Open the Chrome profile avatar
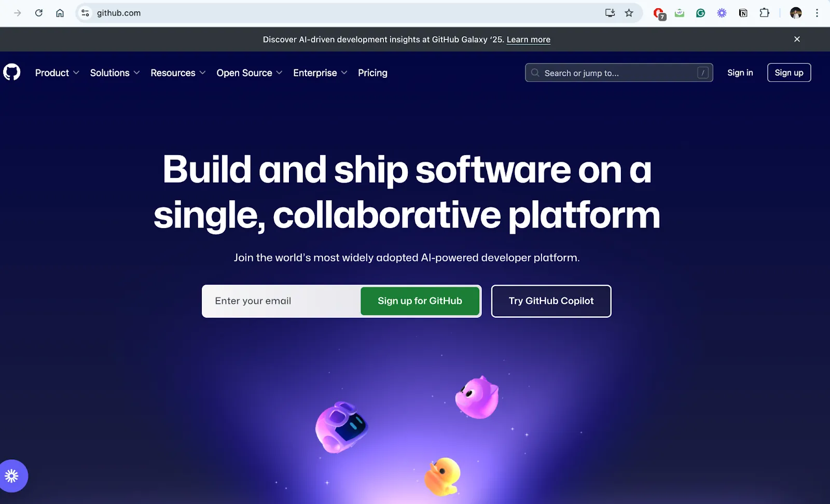 pyautogui.click(x=796, y=13)
